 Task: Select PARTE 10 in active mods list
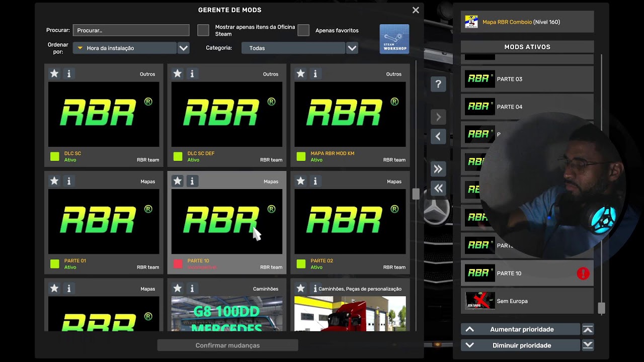(527, 273)
